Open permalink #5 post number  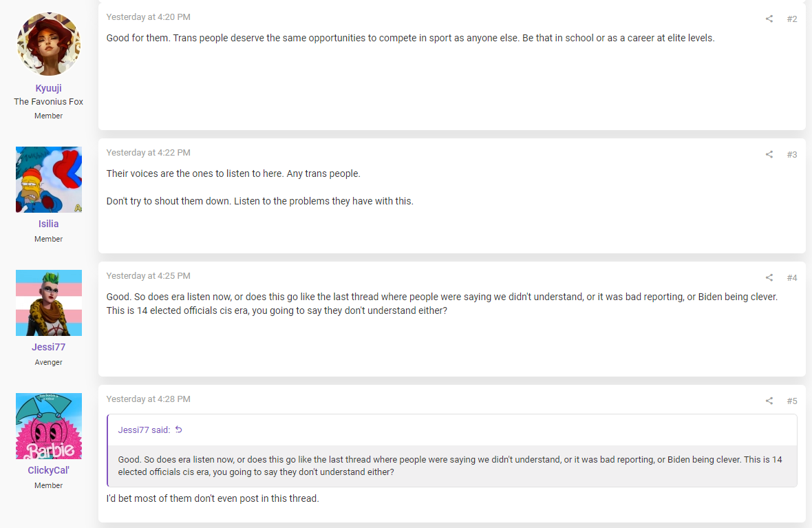click(792, 401)
